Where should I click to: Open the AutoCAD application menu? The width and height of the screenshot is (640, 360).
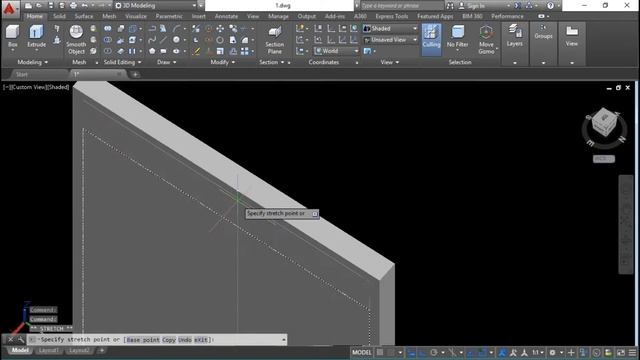click(x=9, y=8)
